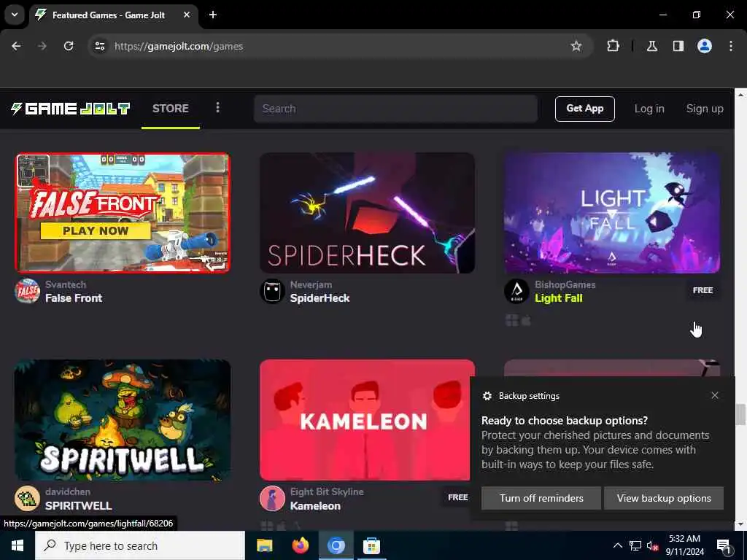
Task: Open the False Front game thumbnail
Action: [123, 213]
